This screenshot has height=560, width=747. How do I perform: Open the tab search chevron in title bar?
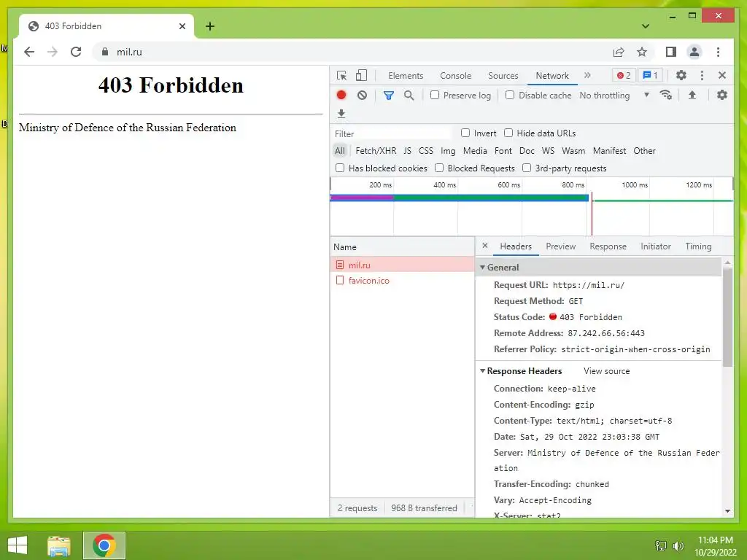(x=645, y=26)
